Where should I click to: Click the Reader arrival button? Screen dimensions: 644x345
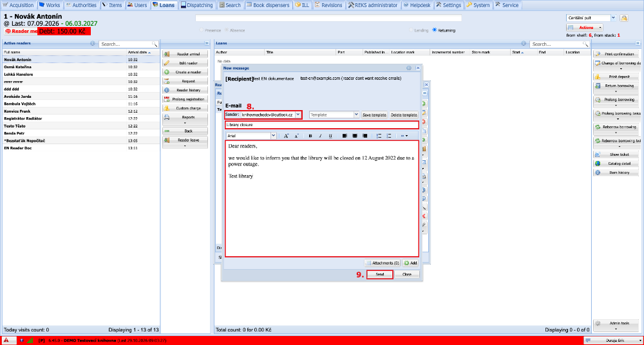pos(185,54)
